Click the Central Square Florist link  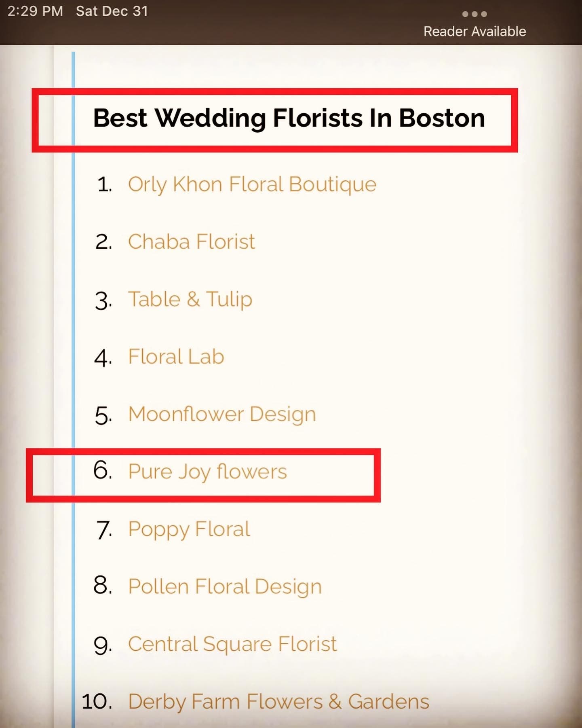[x=232, y=644]
